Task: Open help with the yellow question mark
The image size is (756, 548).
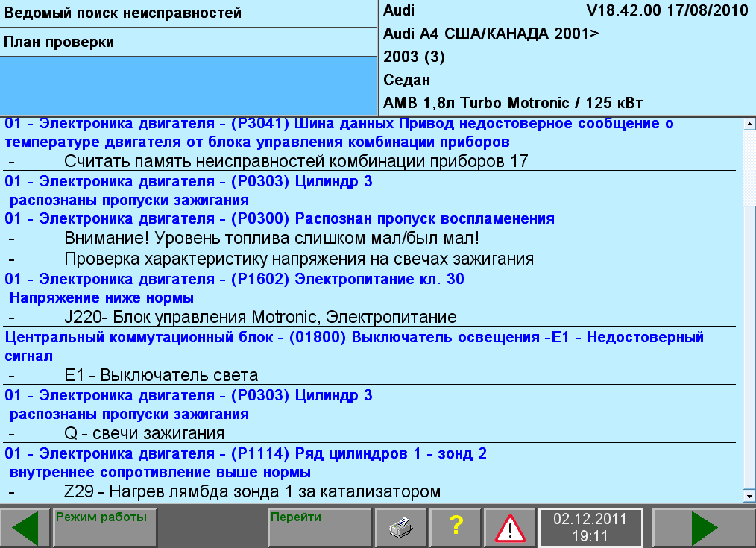Action: (456, 528)
